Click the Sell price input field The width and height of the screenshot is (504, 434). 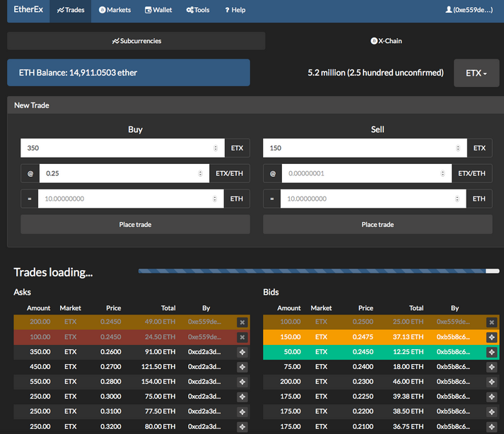pyautogui.click(x=367, y=174)
